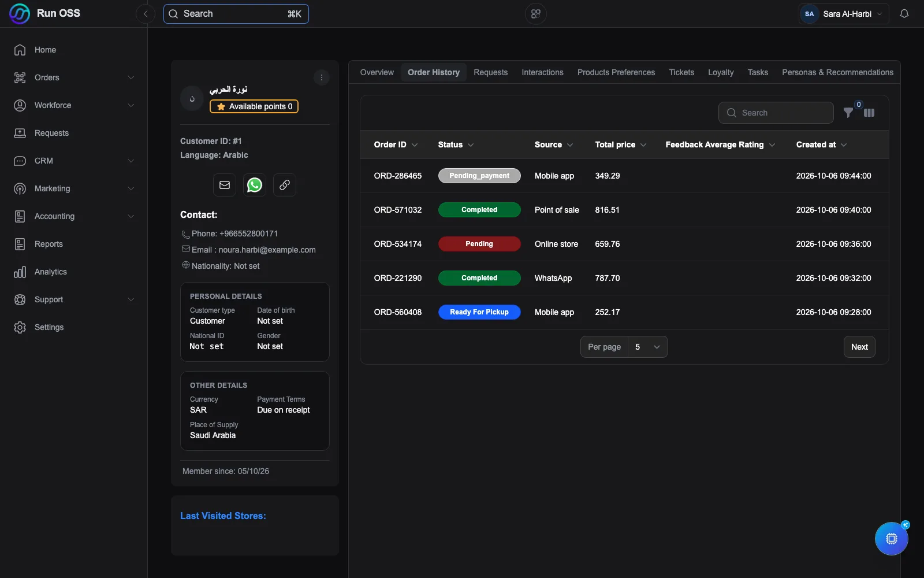
Task: Open the Loyalty tab
Action: point(721,72)
